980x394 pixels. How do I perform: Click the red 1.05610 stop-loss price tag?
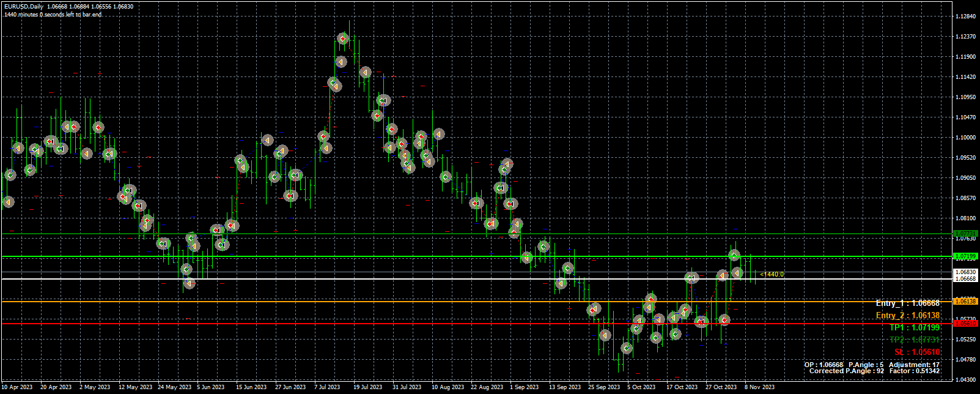pos(965,323)
